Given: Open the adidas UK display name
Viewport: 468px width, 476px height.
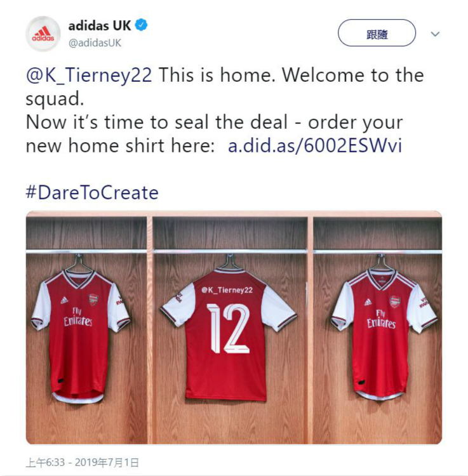Looking at the screenshot, I should tap(100, 25).
